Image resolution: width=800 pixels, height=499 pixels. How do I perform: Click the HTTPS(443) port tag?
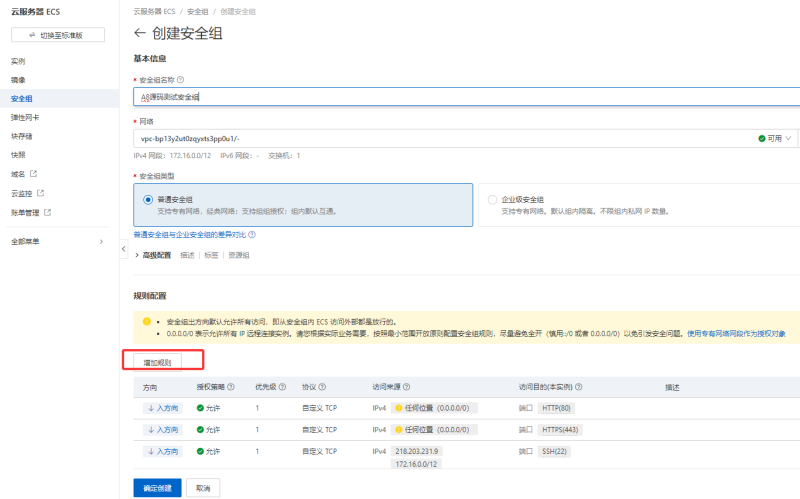[560, 430]
